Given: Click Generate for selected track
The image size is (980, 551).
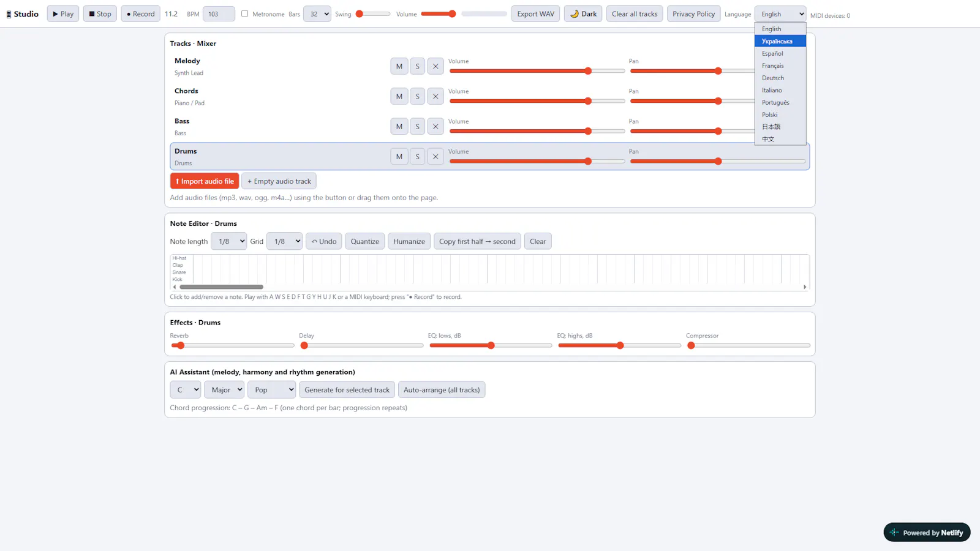Looking at the screenshot, I should pos(347,390).
